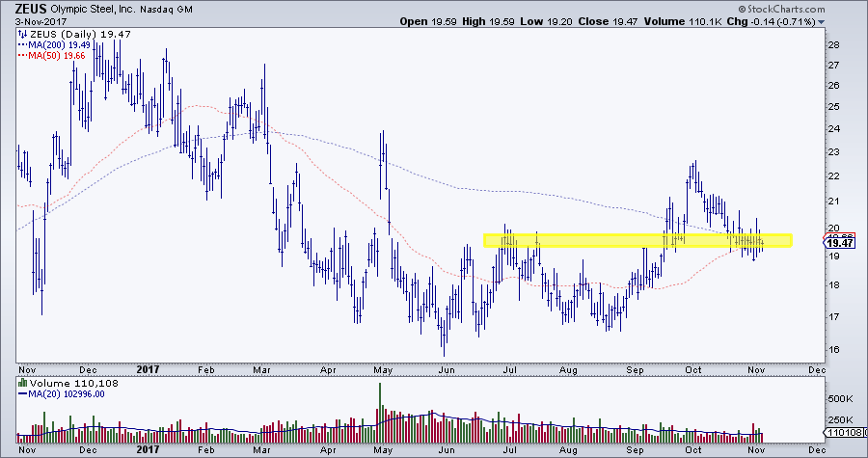868x458 pixels.
Task: Click the May label under price chart
Action: [385, 368]
